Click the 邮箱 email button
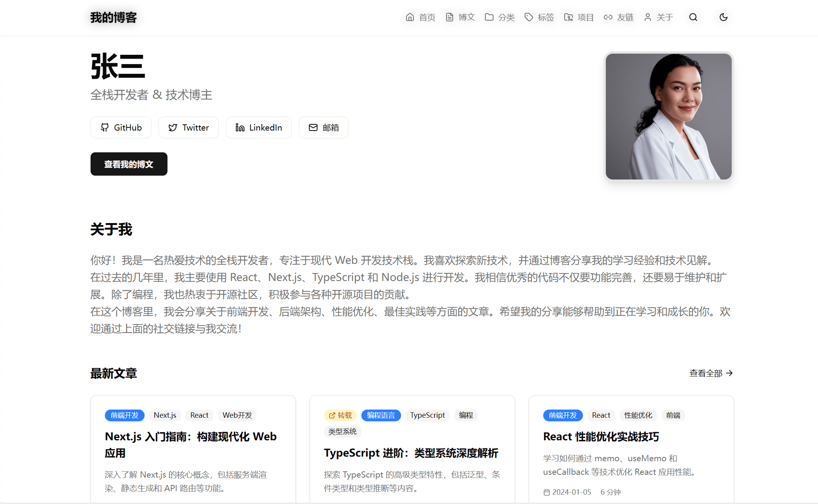 pos(323,127)
